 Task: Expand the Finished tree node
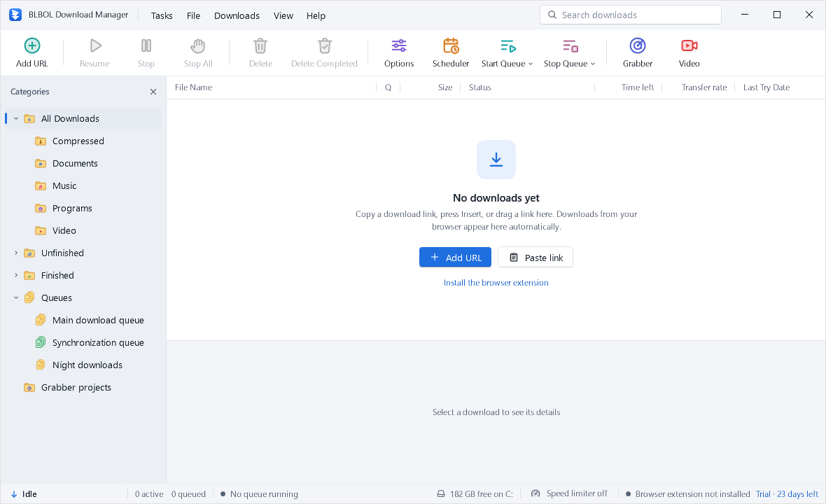coord(16,275)
